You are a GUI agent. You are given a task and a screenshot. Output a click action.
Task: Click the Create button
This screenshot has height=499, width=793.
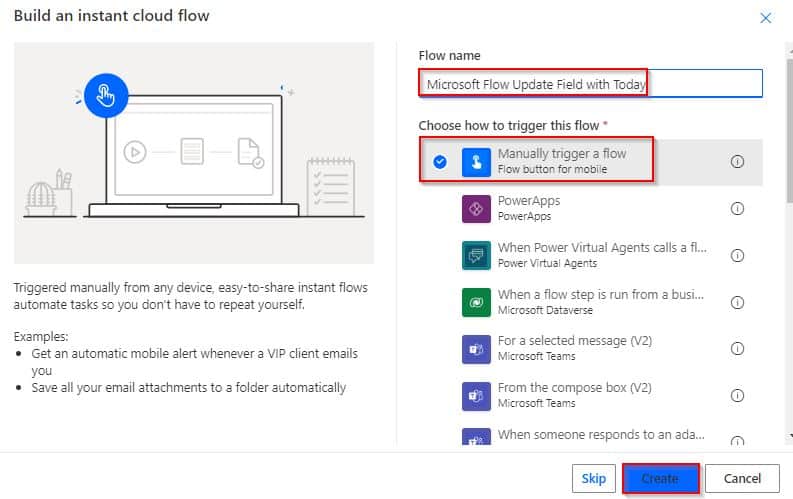click(x=660, y=478)
